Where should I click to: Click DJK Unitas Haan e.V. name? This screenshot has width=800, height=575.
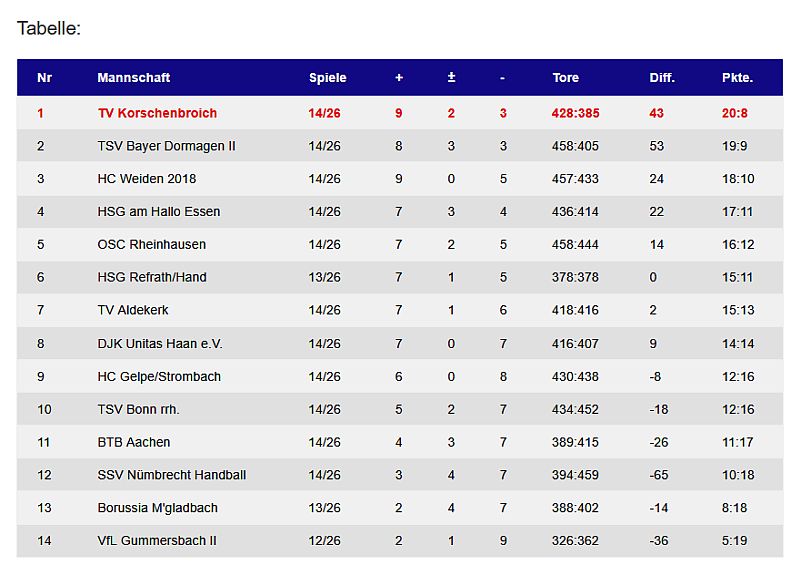click(160, 344)
